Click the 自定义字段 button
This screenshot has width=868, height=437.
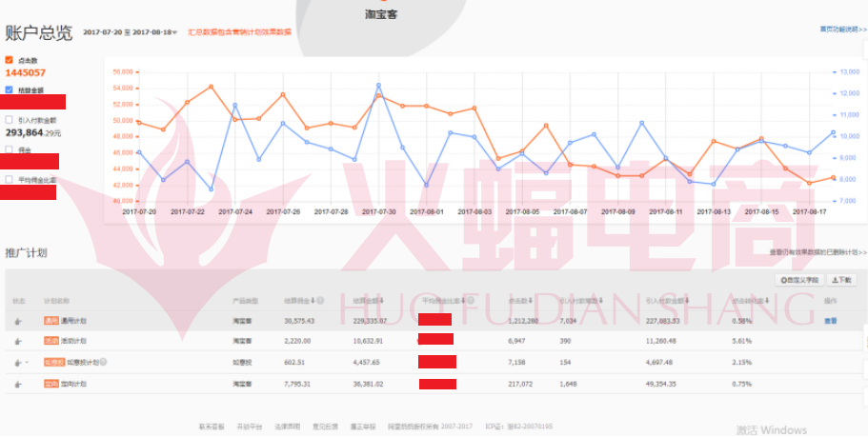799,281
